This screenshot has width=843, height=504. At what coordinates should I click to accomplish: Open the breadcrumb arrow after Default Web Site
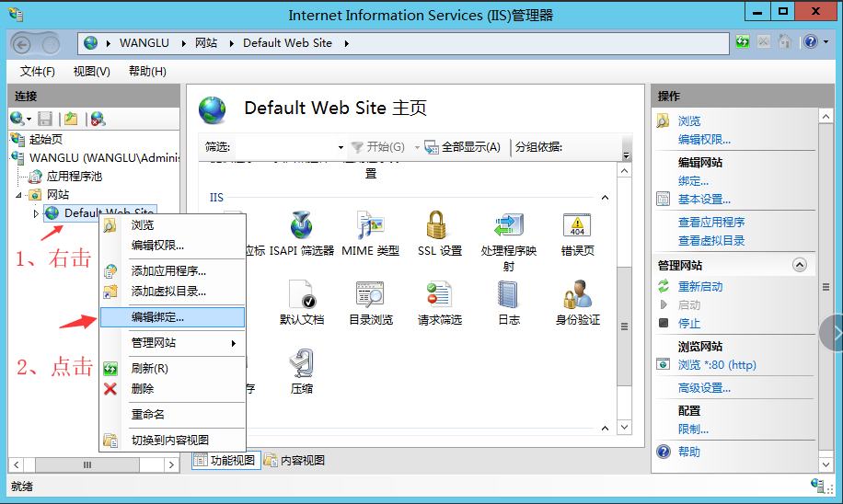pyautogui.click(x=347, y=43)
